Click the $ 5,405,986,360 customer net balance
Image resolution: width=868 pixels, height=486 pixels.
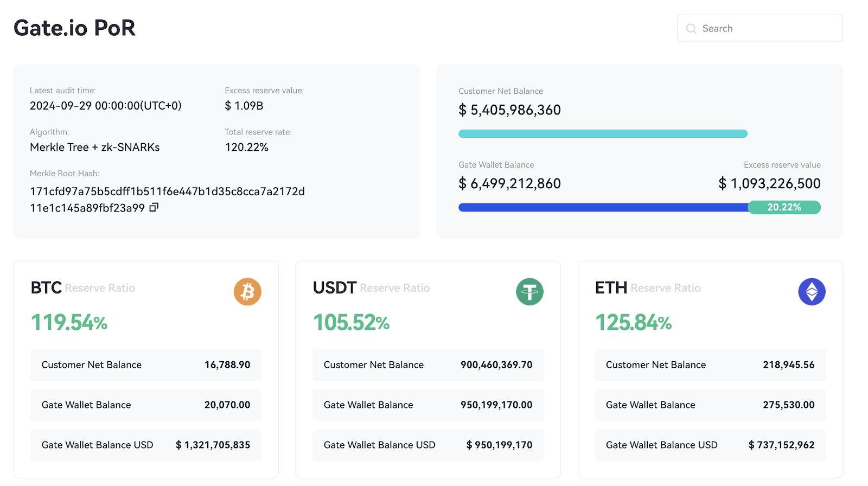(509, 110)
